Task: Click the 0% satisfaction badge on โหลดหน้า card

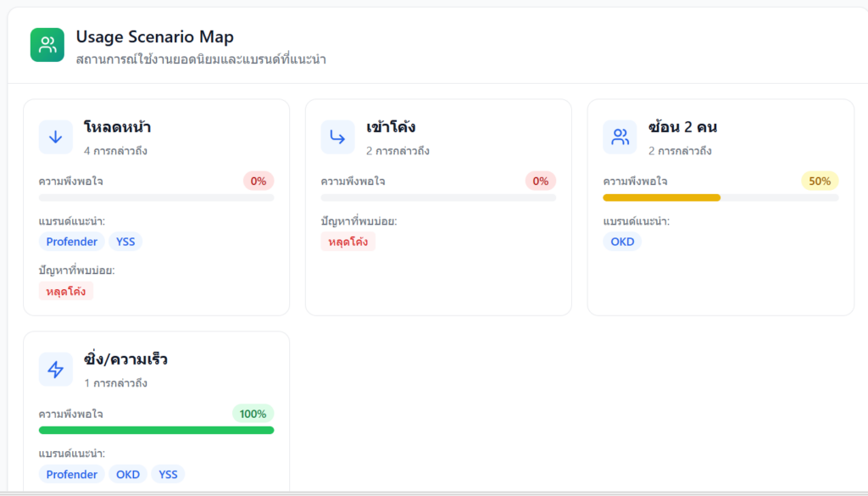Action: 259,181
